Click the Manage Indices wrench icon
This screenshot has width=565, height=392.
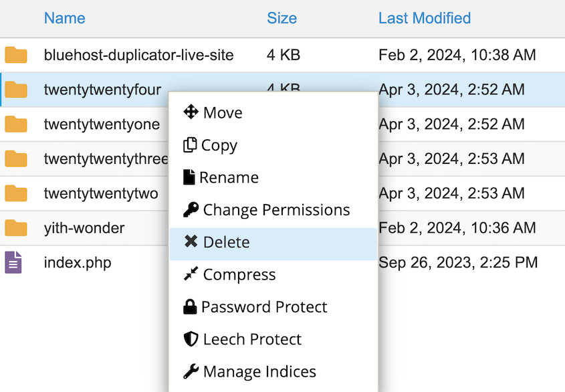191,371
